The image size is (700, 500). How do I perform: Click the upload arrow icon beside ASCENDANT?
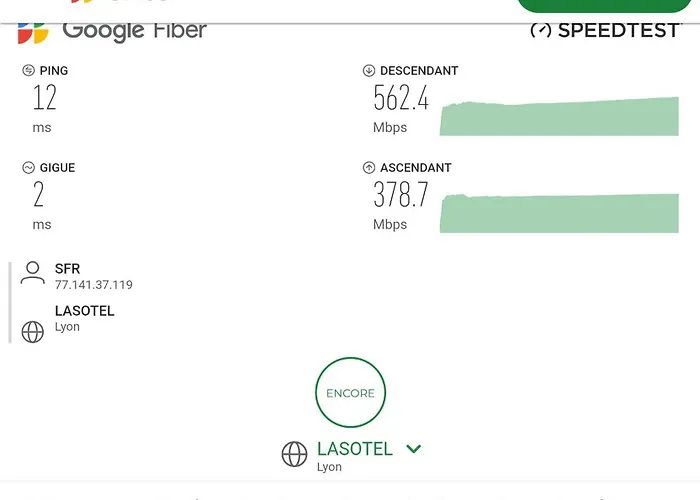click(369, 168)
